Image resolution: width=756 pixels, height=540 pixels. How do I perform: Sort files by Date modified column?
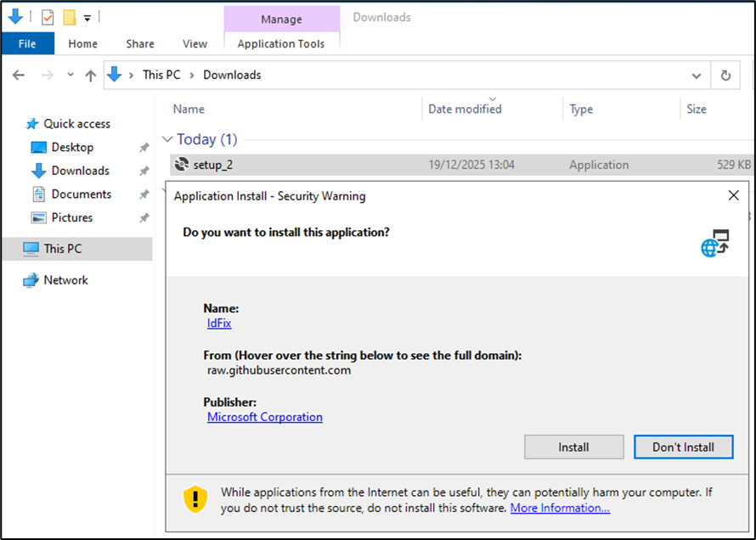465,110
